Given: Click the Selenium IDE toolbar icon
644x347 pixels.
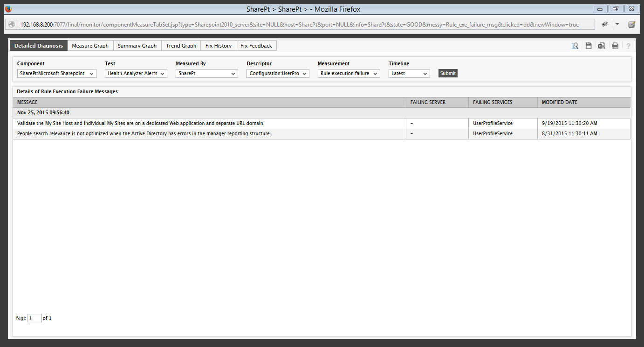Looking at the screenshot, I should tap(631, 24).
